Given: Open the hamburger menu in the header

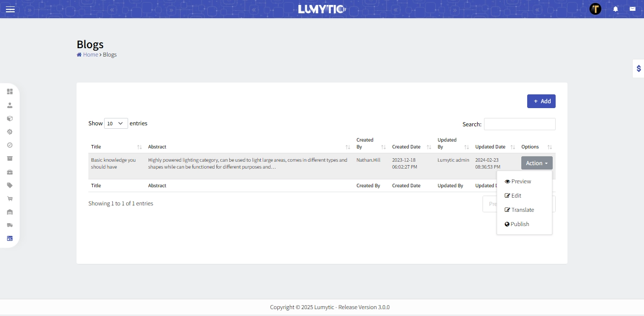Looking at the screenshot, I should [x=10, y=9].
